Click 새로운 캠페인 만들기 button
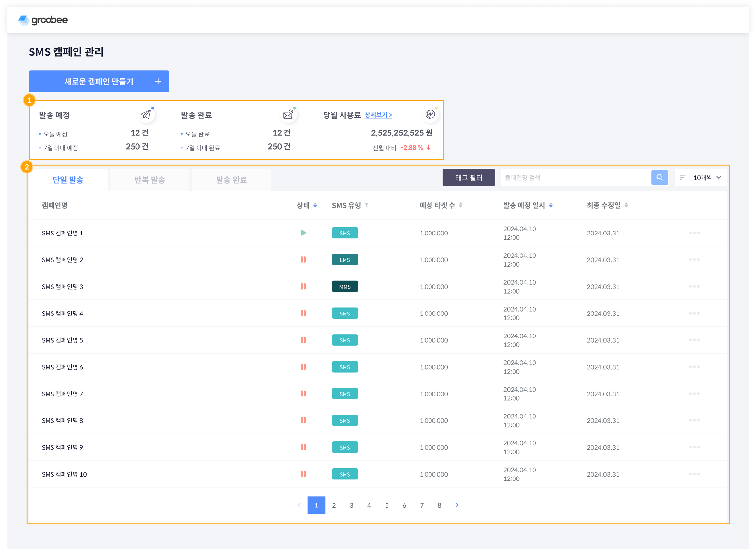The width and height of the screenshot is (756, 549). (x=99, y=81)
